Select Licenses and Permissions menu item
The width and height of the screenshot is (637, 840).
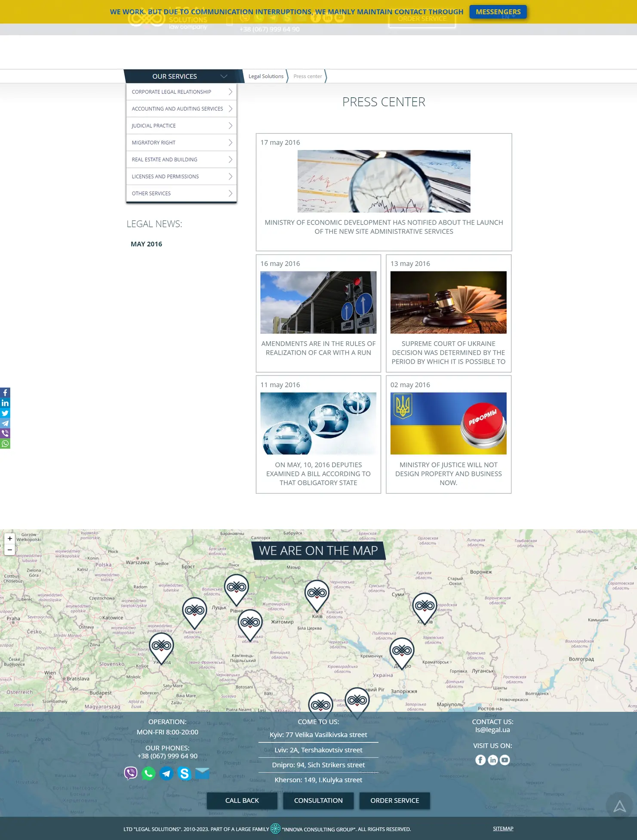coord(165,176)
